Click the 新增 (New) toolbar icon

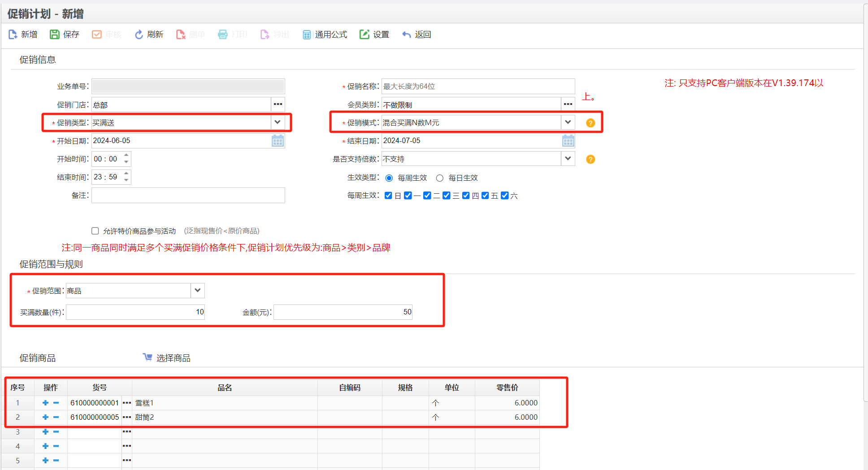pyautogui.click(x=23, y=34)
